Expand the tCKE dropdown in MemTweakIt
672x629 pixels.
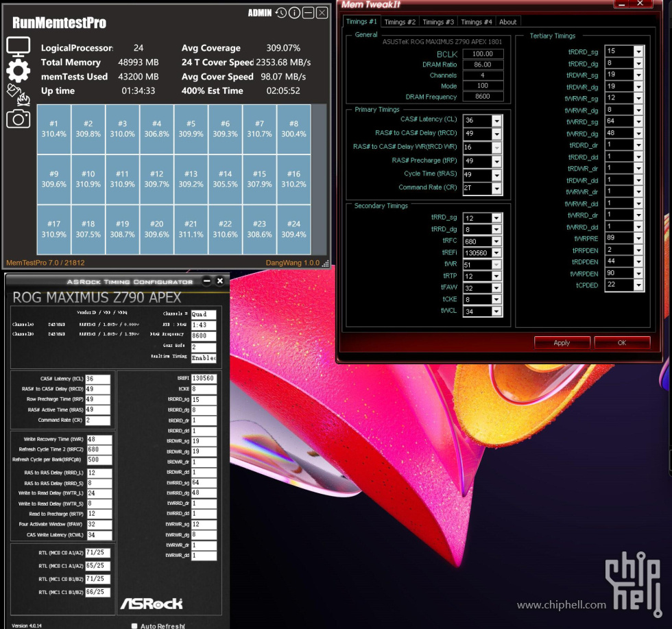click(x=496, y=300)
